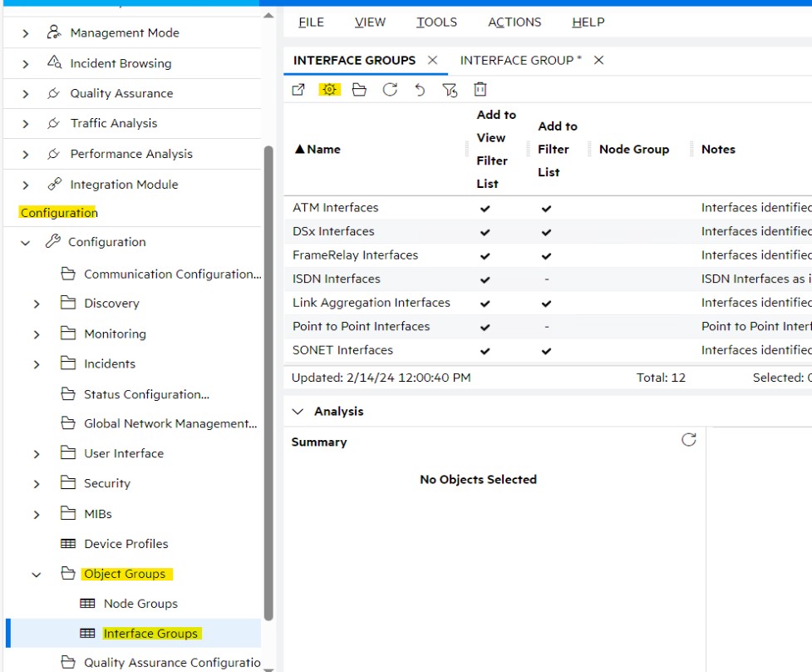The image size is (812, 672).
Task: Open the TOOLS menu
Action: tap(436, 22)
